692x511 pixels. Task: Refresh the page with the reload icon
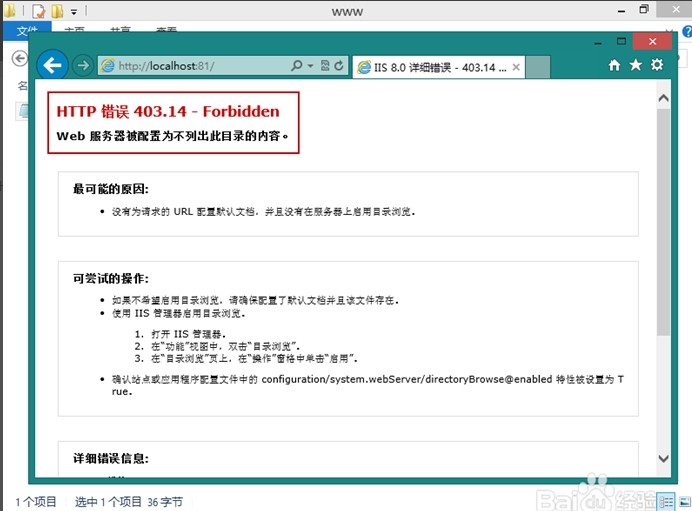point(339,66)
